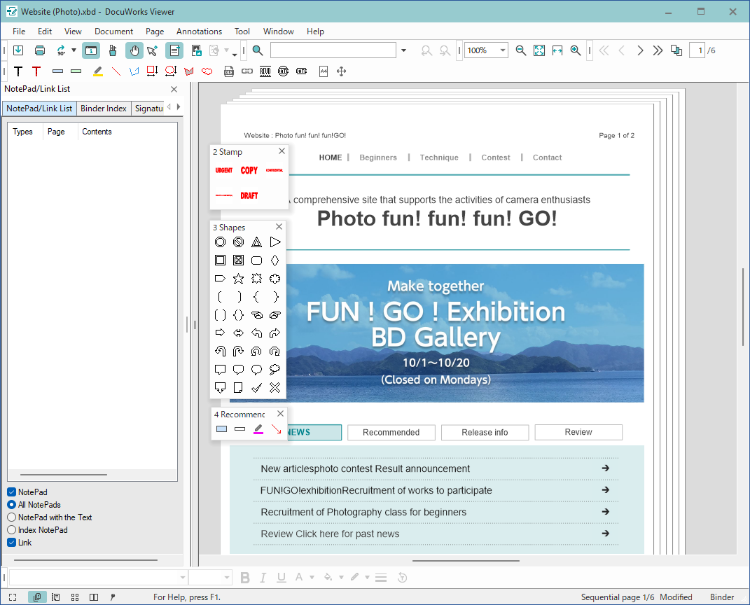Toggle Bold text formatting
Screen dimensions: 750x605
[245, 578]
